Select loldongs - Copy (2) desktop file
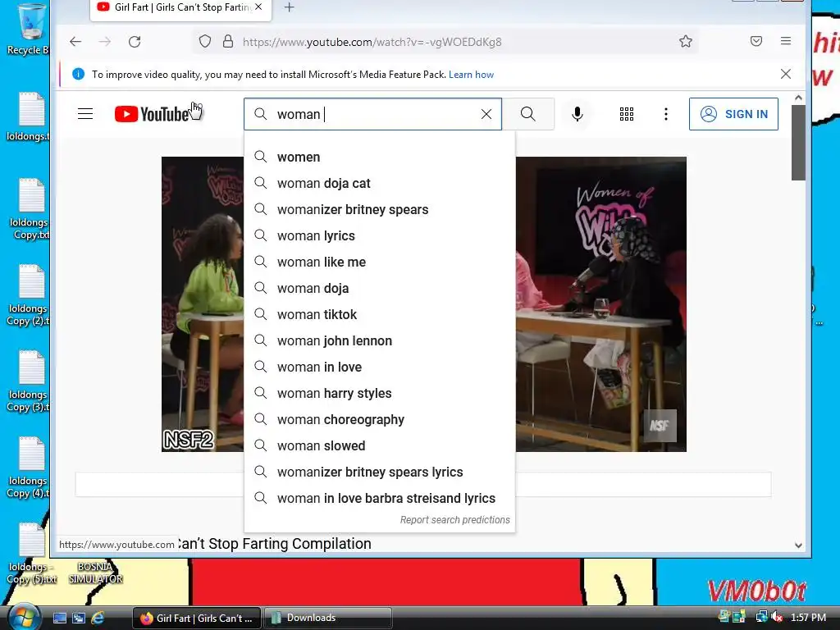Viewport: 840px width, 630px height. (x=29, y=295)
